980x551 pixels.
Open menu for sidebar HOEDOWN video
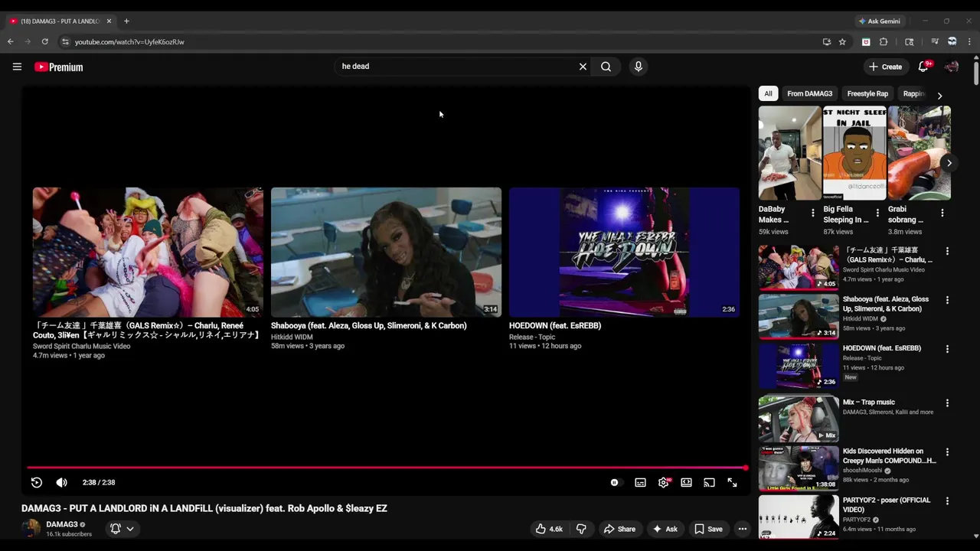tap(947, 349)
